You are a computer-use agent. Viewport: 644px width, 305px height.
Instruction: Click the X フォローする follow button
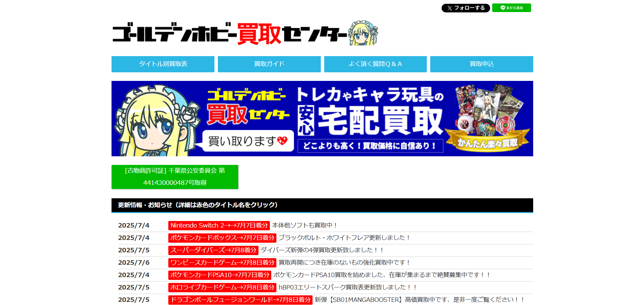tap(465, 8)
